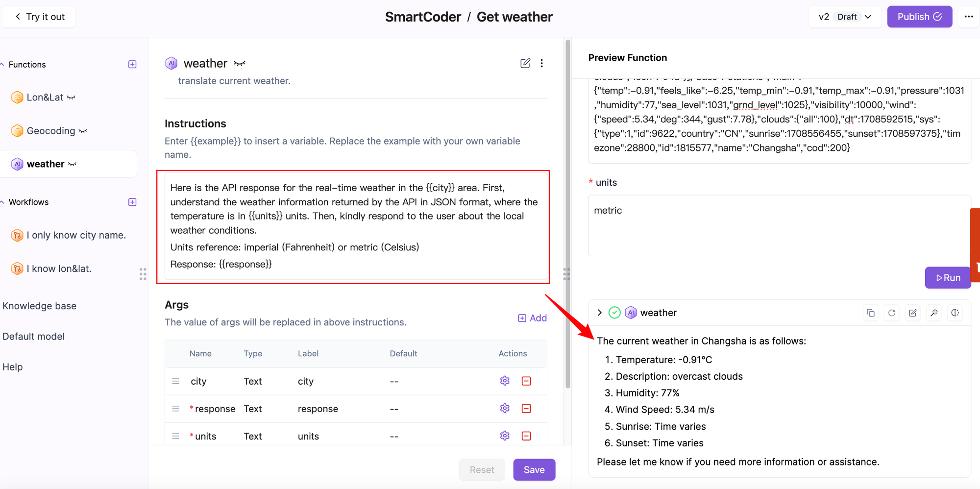Click the sidebar resize grip handle
980x489 pixels.
coord(143,274)
